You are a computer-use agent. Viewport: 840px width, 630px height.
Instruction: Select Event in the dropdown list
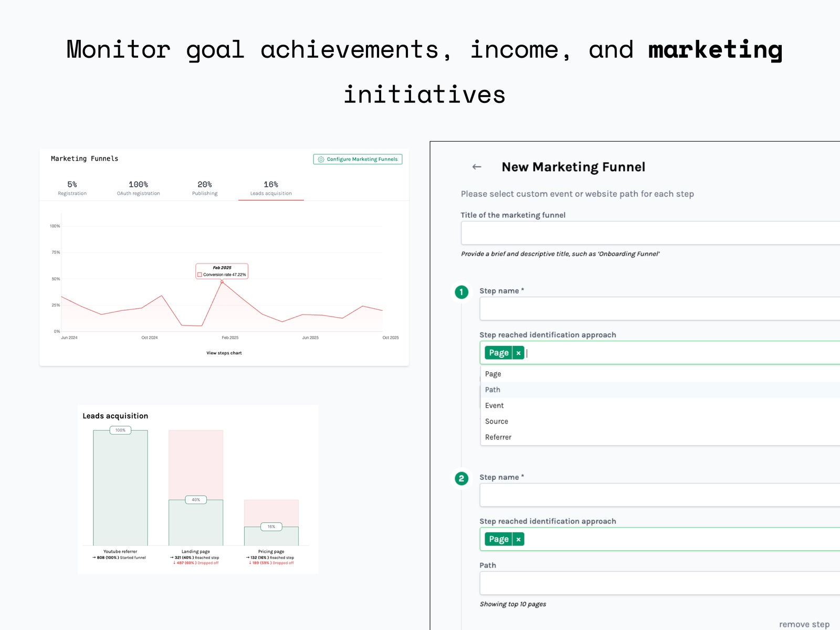click(x=494, y=405)
